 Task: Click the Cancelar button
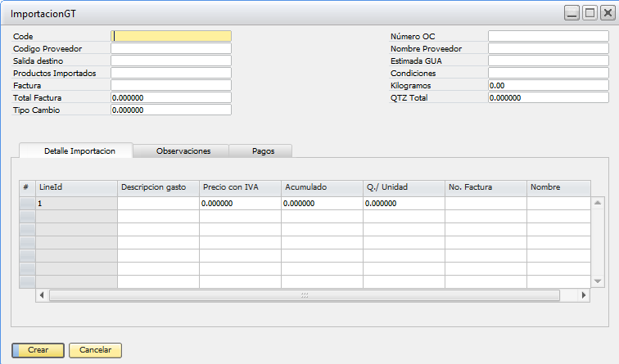[95, 350]
